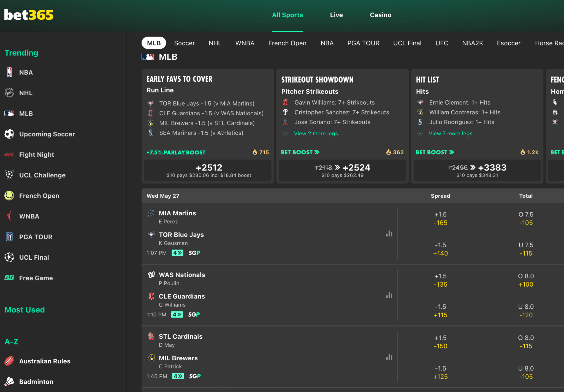This screenshot has width=564, height=392.
Task: Open the MLB section heading
Action: click(168, 57)
